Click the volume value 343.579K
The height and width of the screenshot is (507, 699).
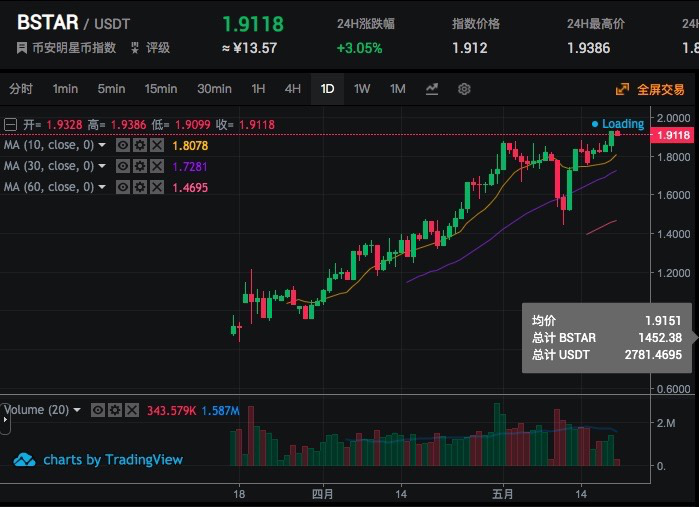(x=171, y=411)
